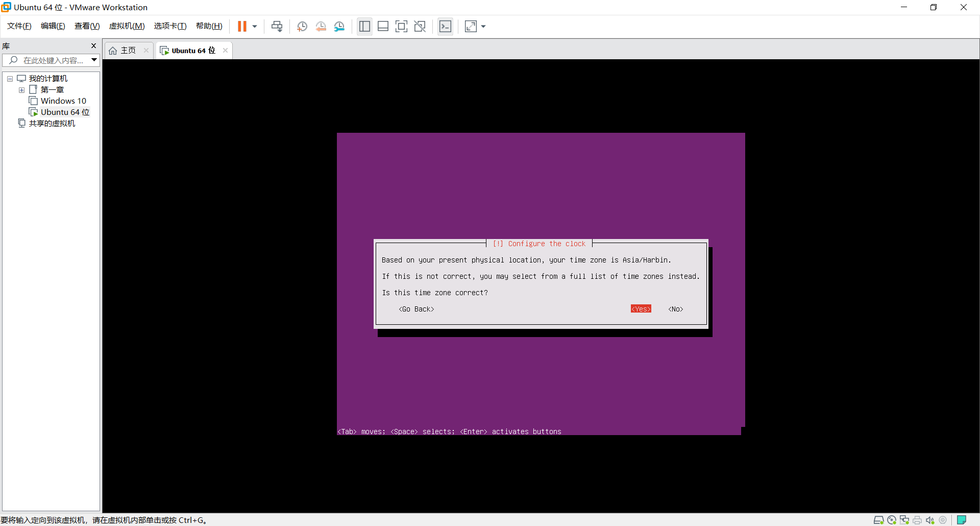Click the Tab moves keyboard hint line
Screen dimensions: 980x526
click(449, 432)
